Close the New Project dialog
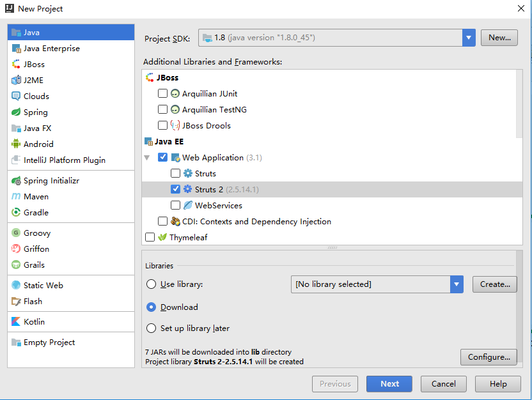The image size is (532, 400). pos(521,8)
